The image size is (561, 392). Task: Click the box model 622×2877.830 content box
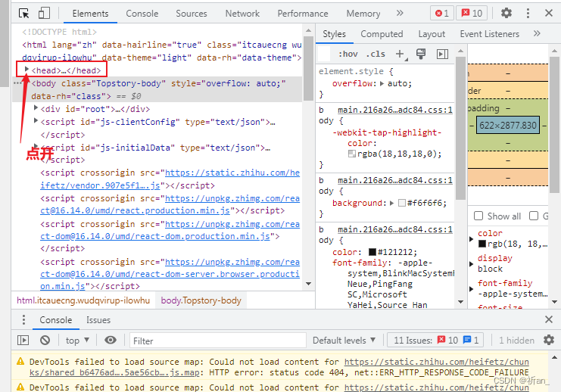[508, 125]
